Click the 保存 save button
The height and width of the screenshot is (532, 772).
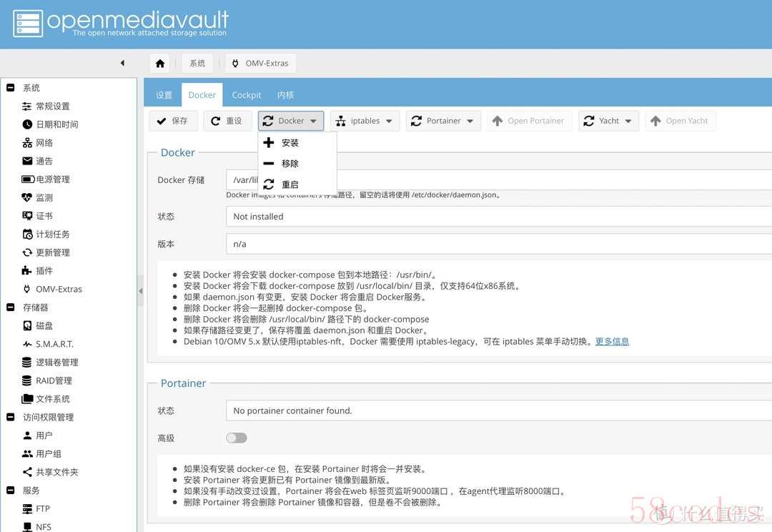click(173, 121)
